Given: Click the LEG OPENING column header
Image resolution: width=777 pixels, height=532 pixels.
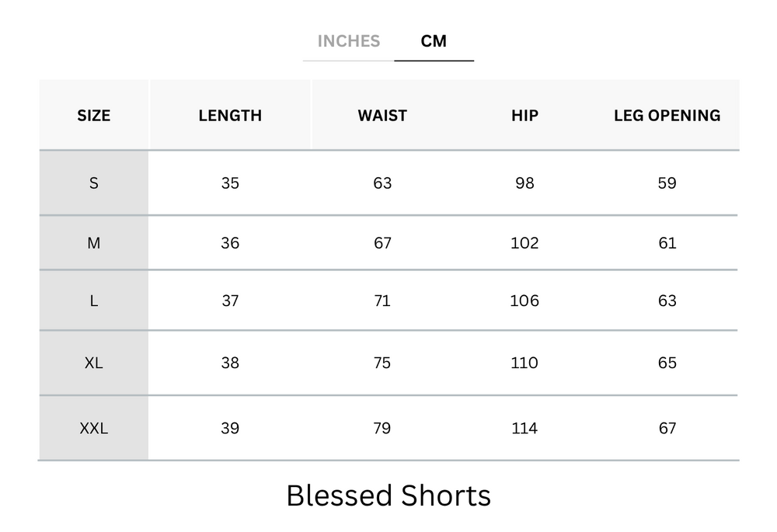Looking at the screenshot, I should coord(667,116).
